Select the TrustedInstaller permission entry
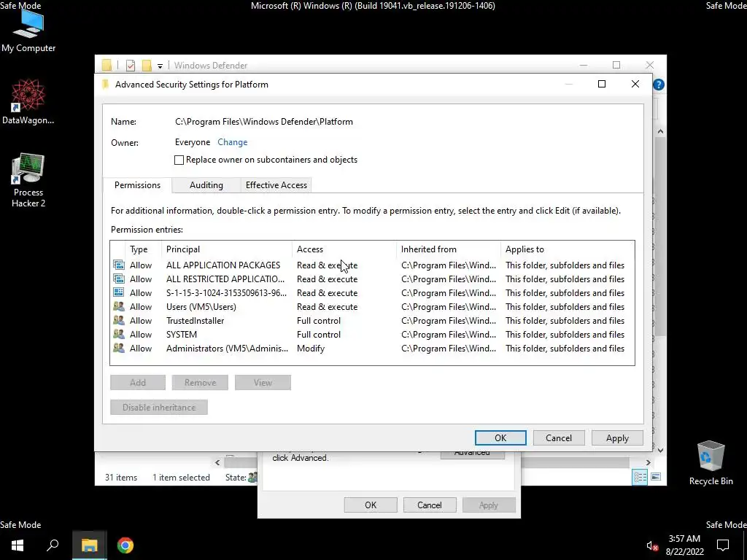 tap(373, 321)
